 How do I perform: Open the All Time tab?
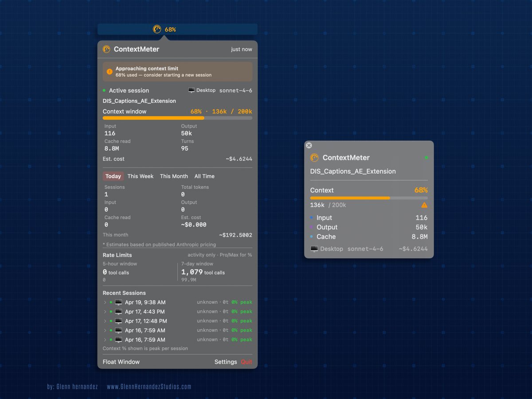pyautogui.click(x=204, y=176)
